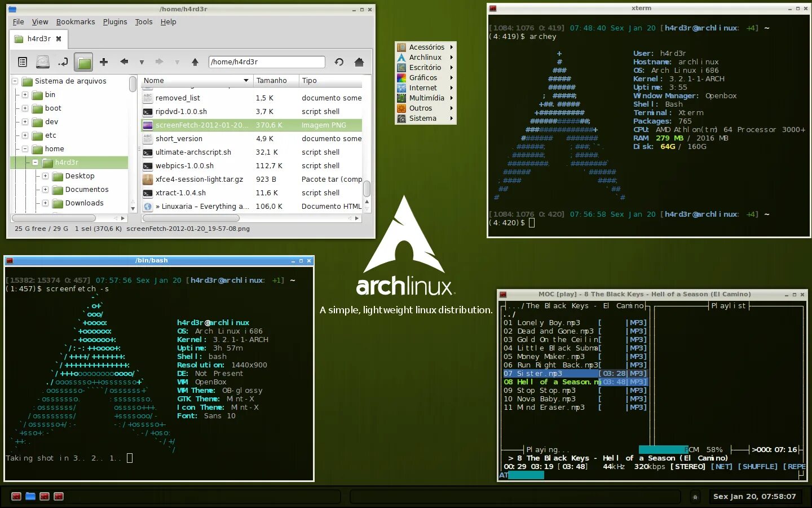Open Outros submenu in desktop menu
The image size is (812, 508).
pos(426,108)
